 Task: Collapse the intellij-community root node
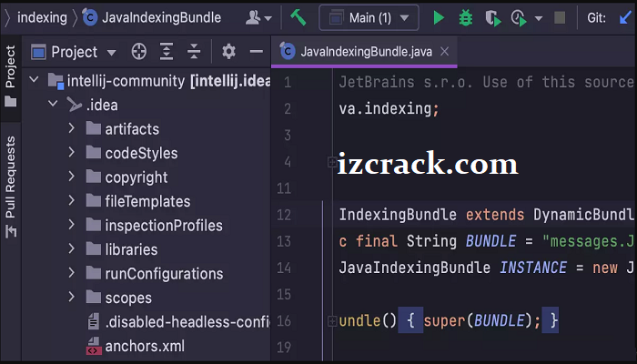(35, 80)
